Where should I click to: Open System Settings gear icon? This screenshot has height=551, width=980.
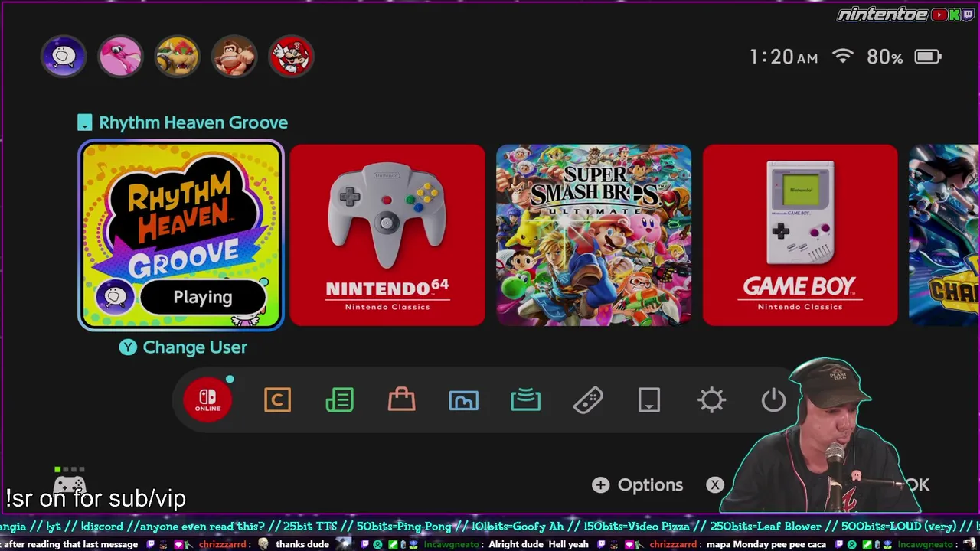711,400
